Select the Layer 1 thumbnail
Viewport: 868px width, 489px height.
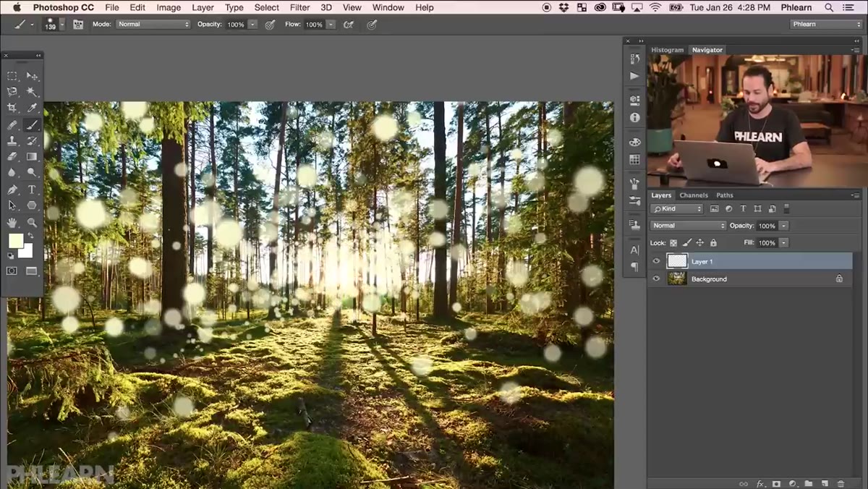677,261
